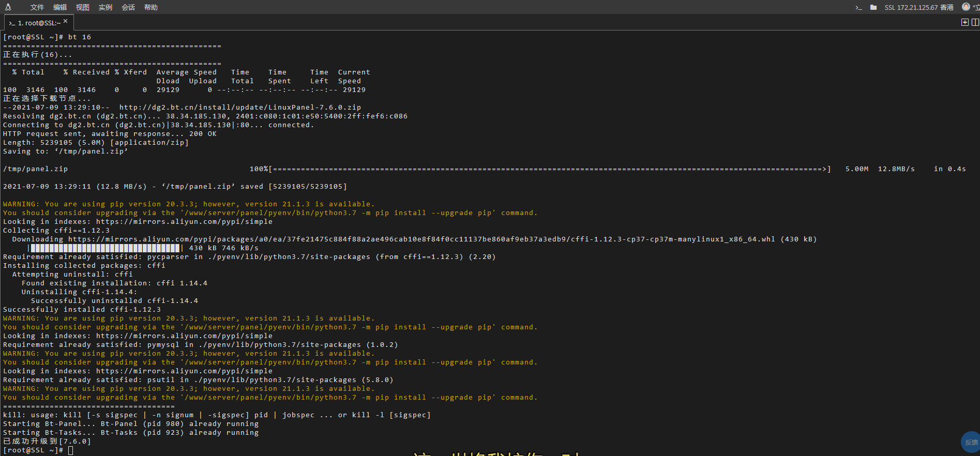Click the 'Requirement already satisfied: pymysql' line
Image resolution: width=980 pixels, height=456 pixels.
click(201, 345)
